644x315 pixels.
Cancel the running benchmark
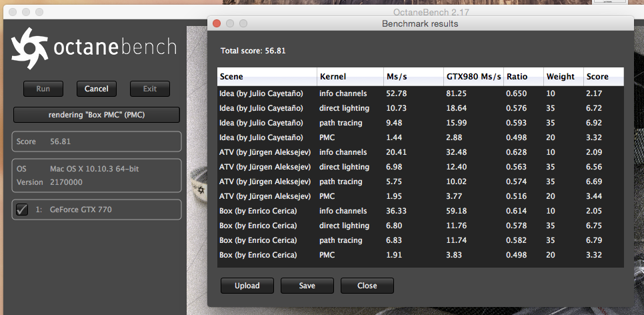pyautogui.click(x=96, y=89)
